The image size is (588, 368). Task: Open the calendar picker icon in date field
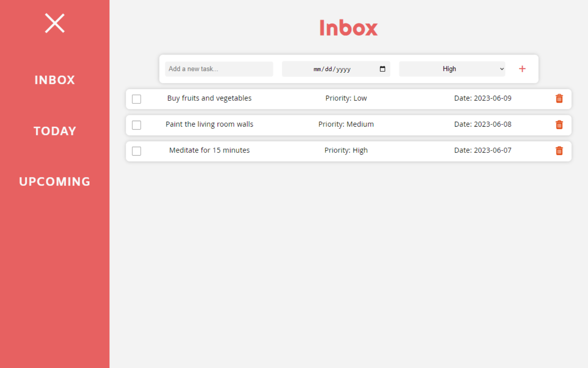(382, 69)
